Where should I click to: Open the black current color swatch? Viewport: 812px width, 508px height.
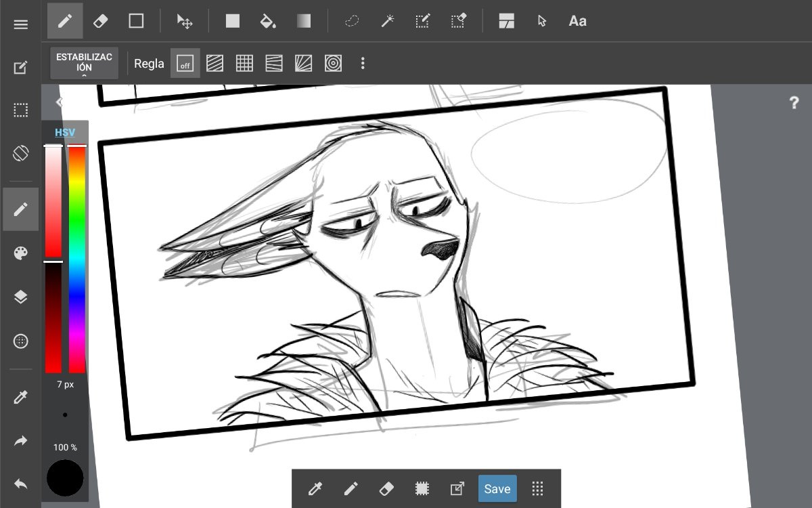click(x=65, y=478)
